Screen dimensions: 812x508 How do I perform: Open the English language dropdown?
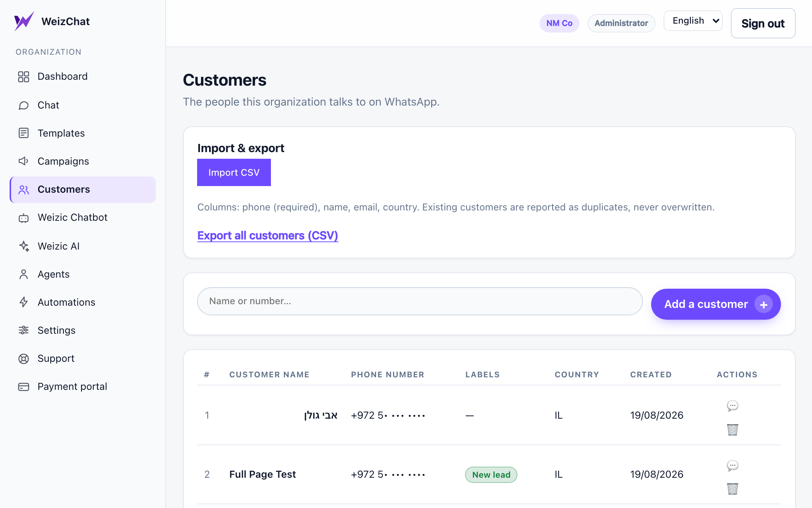[x=693, y=21]
